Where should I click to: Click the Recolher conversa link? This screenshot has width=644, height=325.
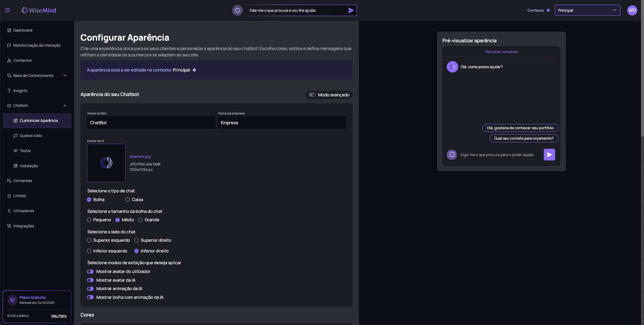click(x=501, y=52)
